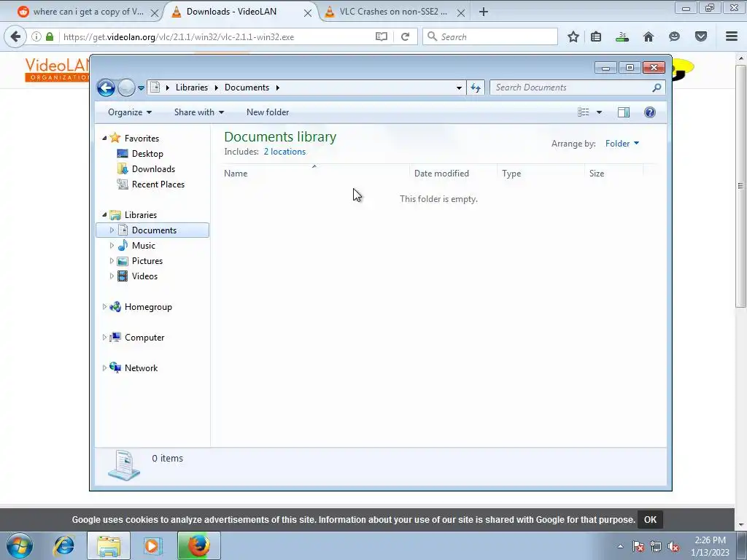Image resolution: width=747 pixels, height=560 pixels.
Task: Go back in Explorer window
Action: click(106, 87)
